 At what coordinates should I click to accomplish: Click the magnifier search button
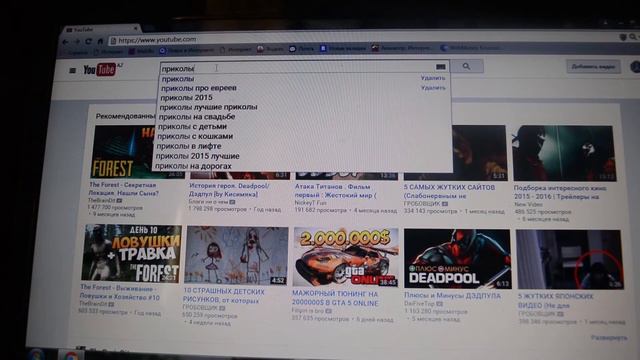(467, 67)
